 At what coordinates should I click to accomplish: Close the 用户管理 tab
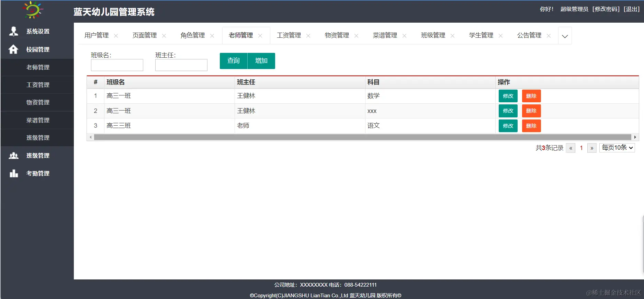pos(116,36)
